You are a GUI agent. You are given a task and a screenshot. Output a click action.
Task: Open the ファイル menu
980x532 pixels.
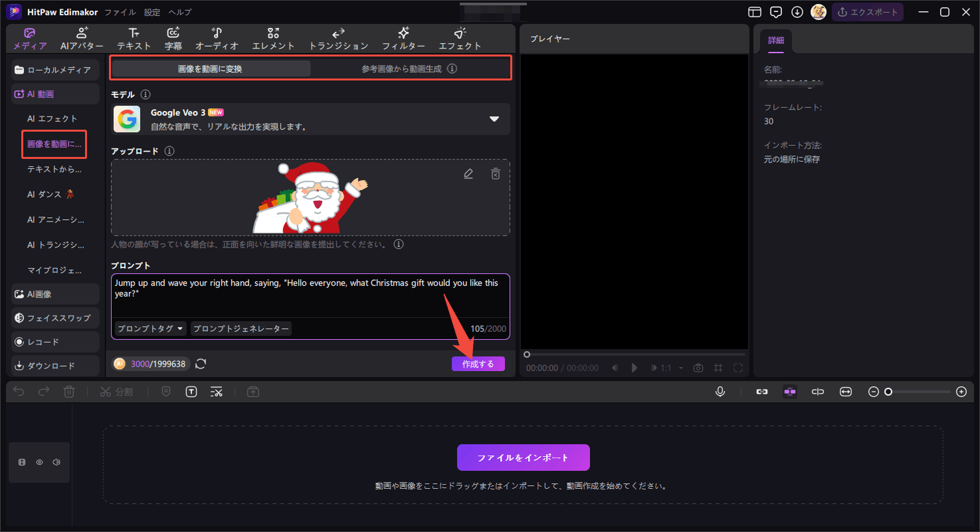tap(120, 12)
